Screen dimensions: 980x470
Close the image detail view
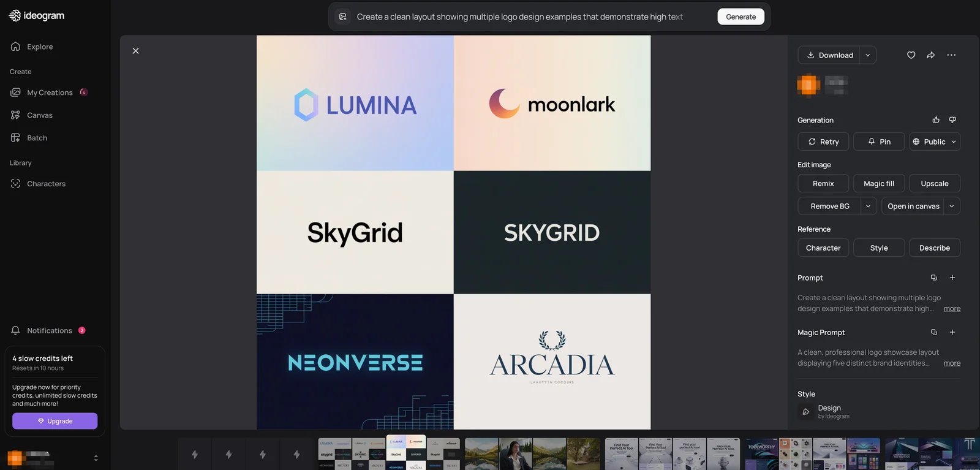[136, 51]
